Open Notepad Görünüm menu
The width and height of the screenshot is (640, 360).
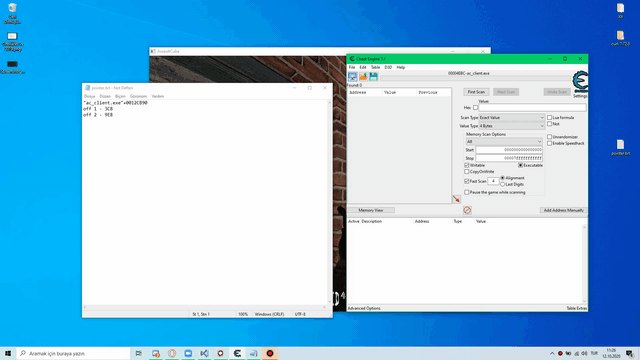[x=138, y=96]
